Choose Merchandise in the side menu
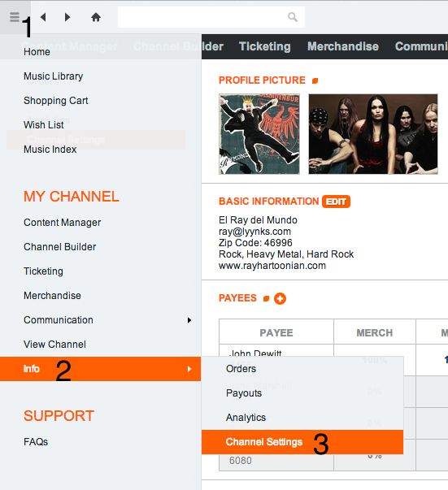This screenshot has width=448, height=490. 52,296
